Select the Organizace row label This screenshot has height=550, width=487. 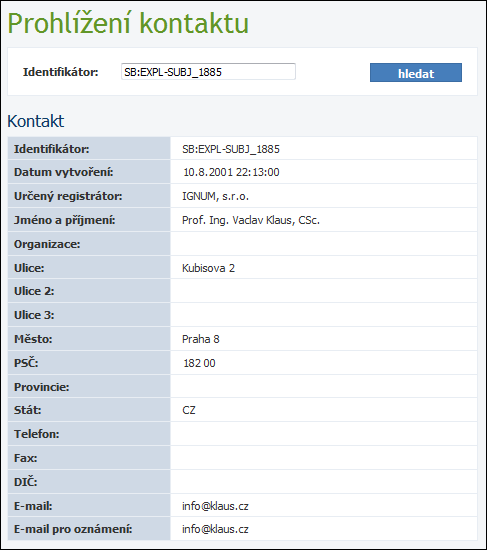tap(47, 244)
